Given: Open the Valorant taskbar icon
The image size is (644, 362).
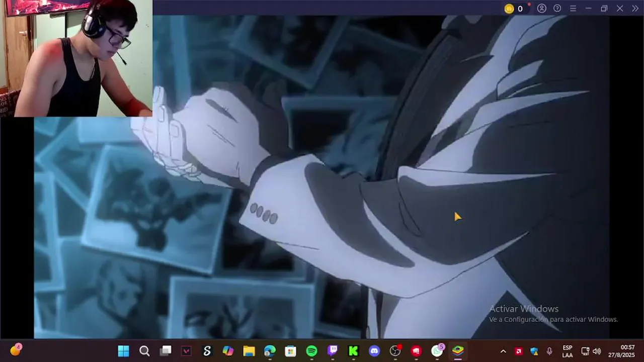Looking at the screenshot, I should click(186, 351).
